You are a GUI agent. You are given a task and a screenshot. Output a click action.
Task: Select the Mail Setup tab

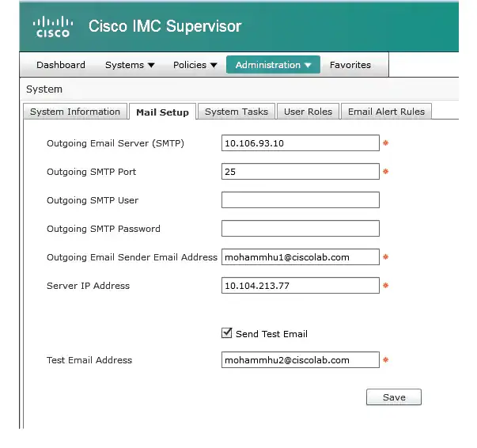pos(162,112)
